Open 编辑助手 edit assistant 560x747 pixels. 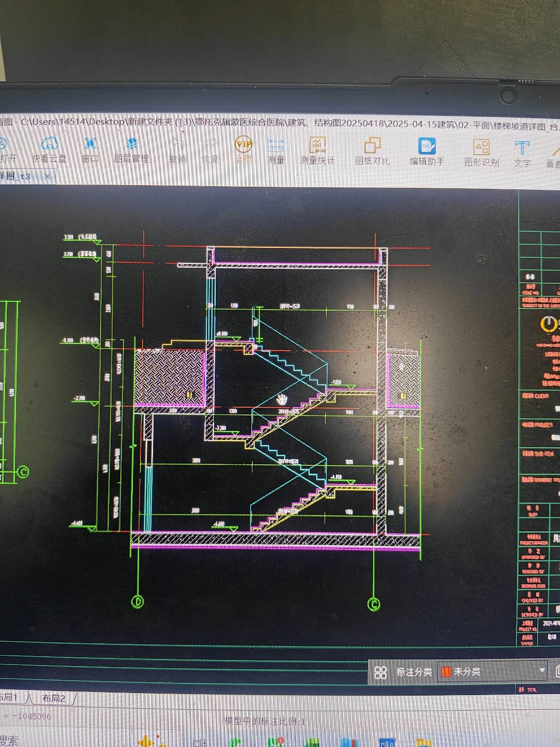point(427,153)
